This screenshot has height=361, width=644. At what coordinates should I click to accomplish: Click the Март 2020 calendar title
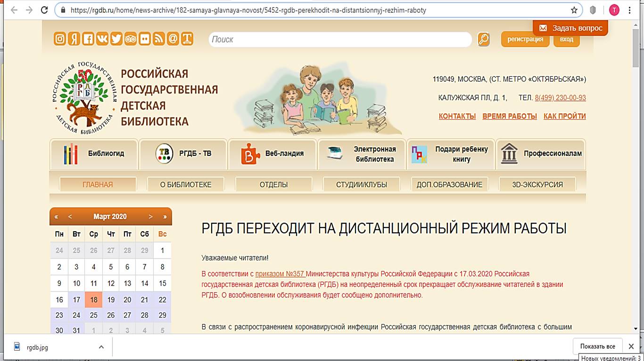(x=110, y=217)
